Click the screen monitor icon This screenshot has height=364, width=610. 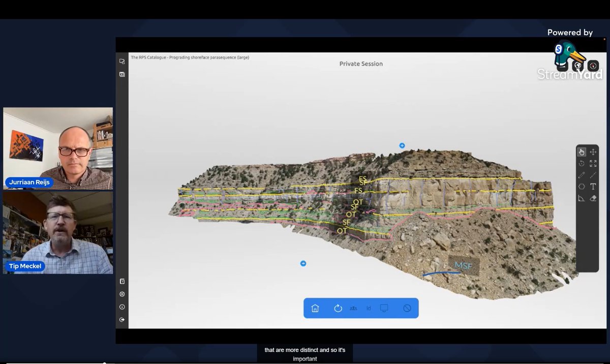384,308
